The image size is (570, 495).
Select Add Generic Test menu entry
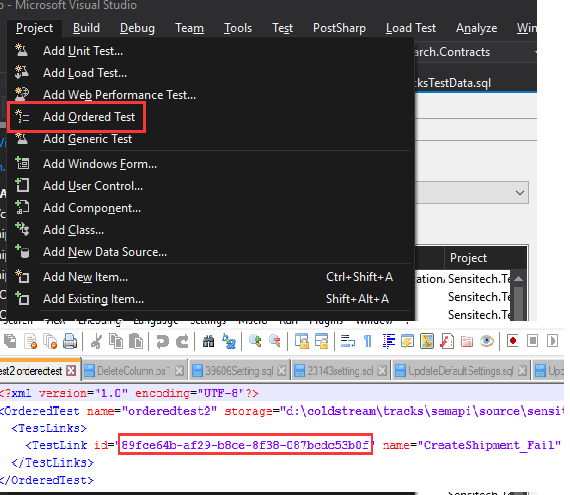tap(211, 139)
